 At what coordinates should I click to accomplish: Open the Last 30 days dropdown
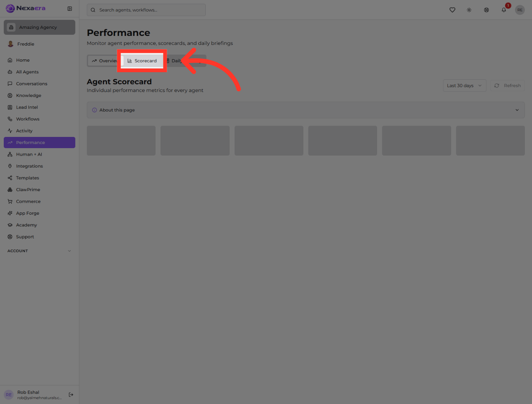coord(465,86)
